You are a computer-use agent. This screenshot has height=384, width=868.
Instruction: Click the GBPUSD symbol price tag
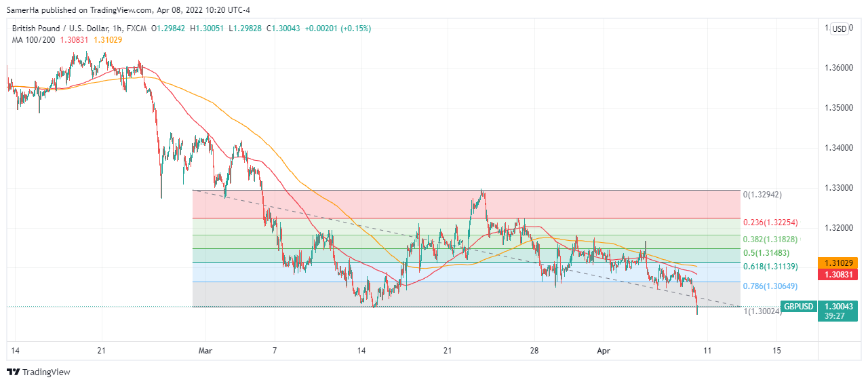pos(797,307)
